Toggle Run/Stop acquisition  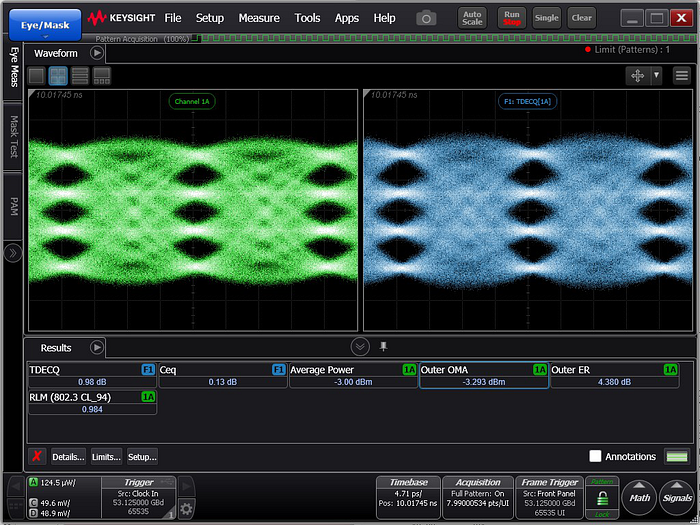(x=511, y=18)
